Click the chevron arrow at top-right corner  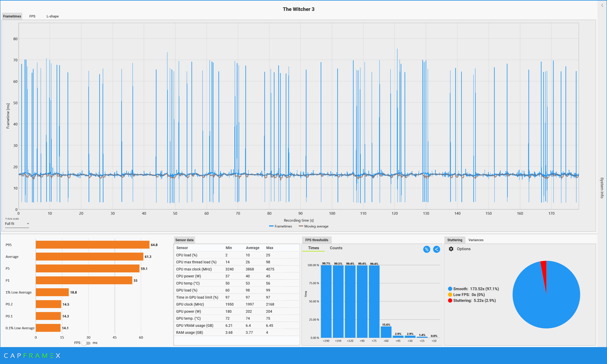(x=602, y=5)
